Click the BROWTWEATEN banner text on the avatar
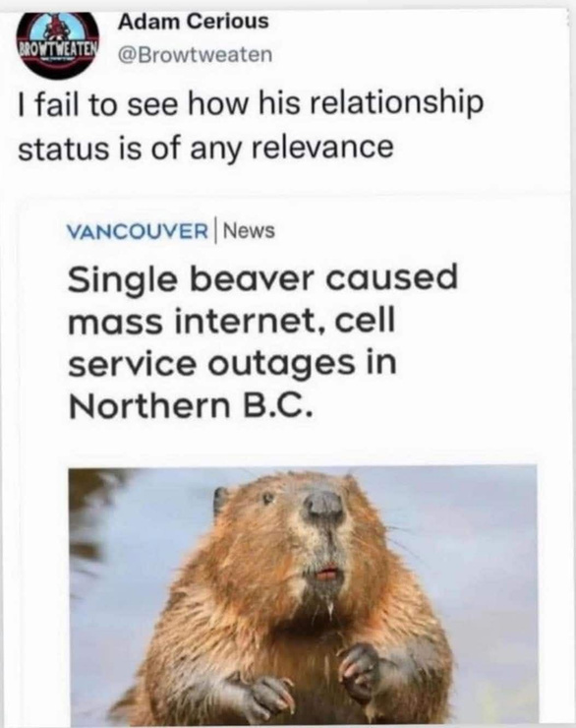This screenshot has height=728, width=576. (58, 48)
